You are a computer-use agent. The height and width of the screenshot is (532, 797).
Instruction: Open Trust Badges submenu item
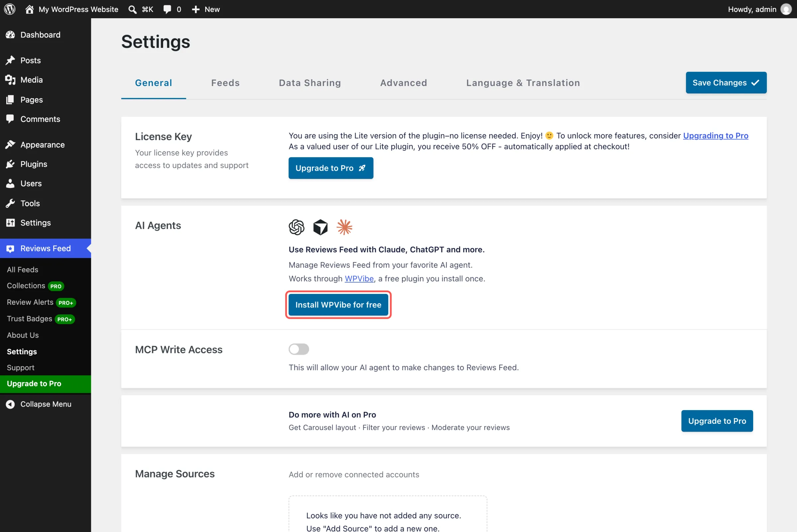pos(41,318)
